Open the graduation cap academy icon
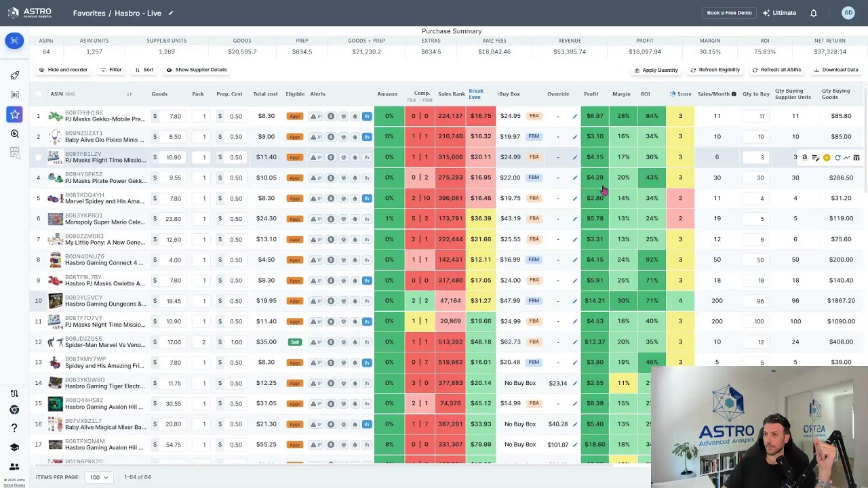Viewport: 868px width, 488px height. click(x=14, y=447)
